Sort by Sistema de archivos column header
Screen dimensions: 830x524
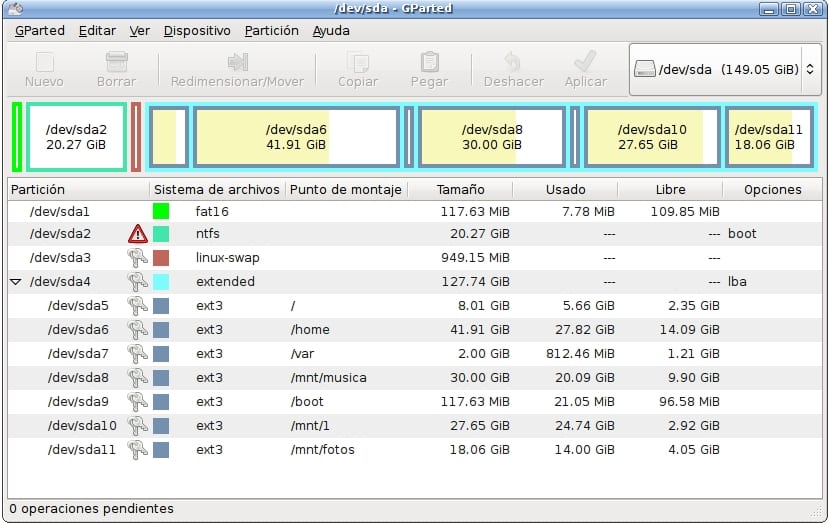218,189
